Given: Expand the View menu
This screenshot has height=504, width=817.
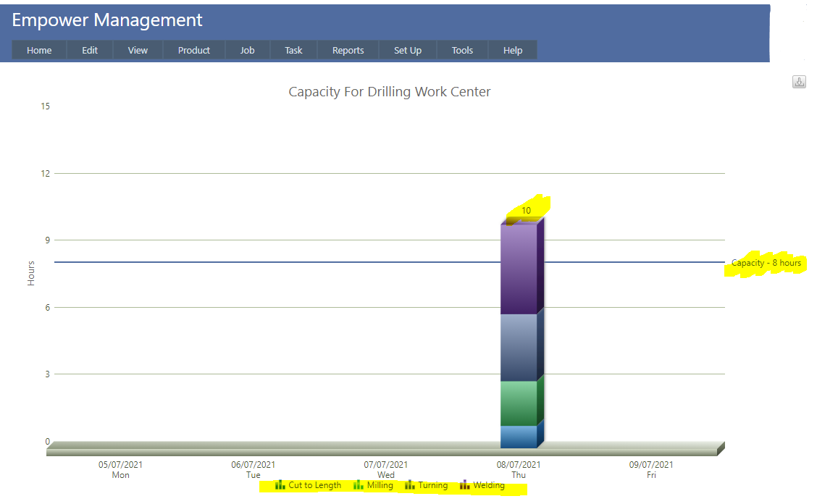Looking at the screenshot, I should 138,50.
